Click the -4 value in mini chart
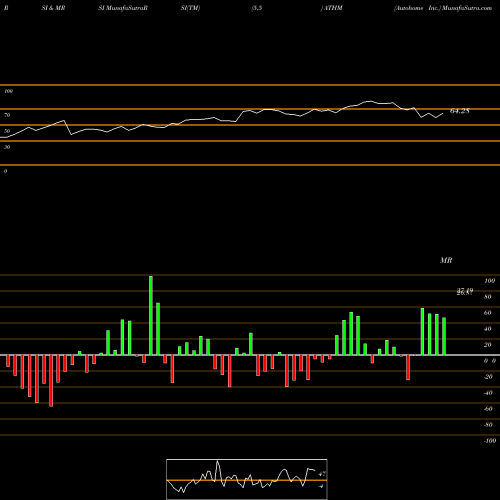This screenshot has width=500, height=500. (321, 486)
